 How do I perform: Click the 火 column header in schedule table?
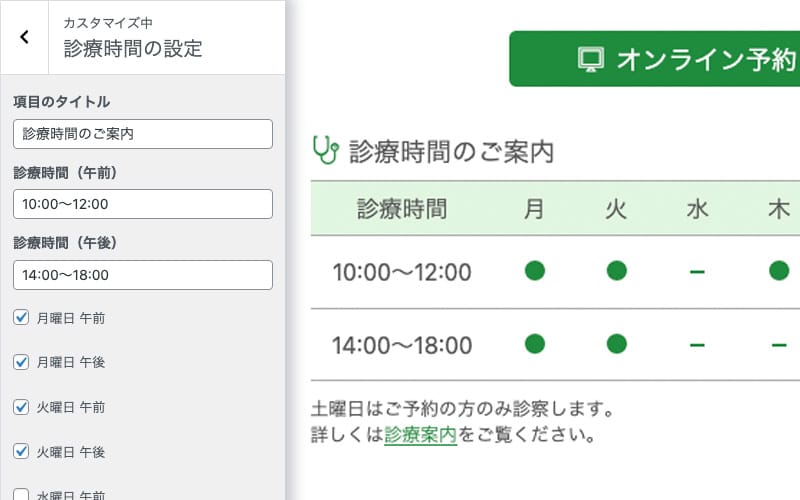(x=616, y=209)
